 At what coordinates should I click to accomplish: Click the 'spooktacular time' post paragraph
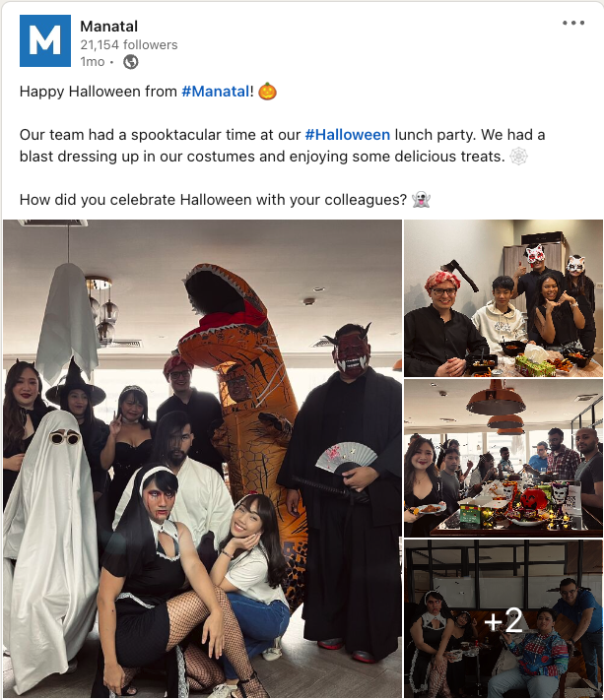[x=283, y=146]
